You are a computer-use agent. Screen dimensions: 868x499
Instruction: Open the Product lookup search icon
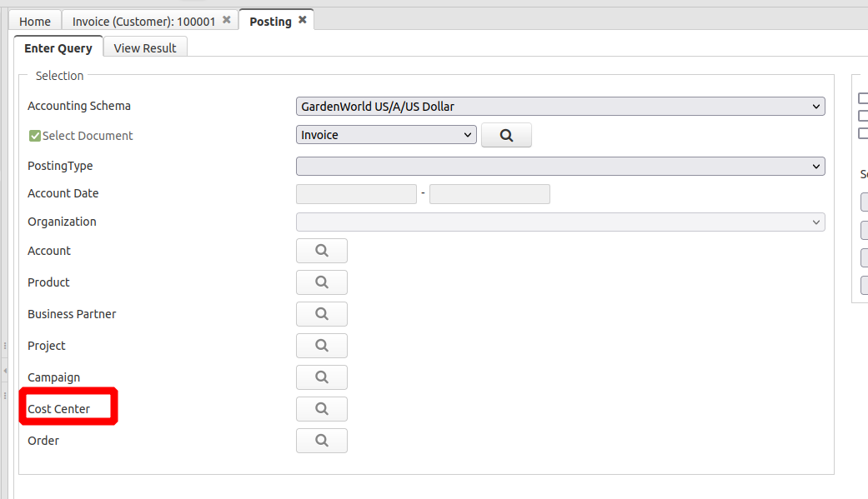(321, 282)
